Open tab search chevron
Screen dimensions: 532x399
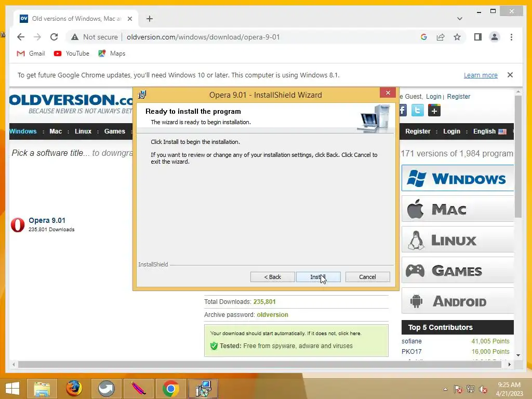point(459,19)
